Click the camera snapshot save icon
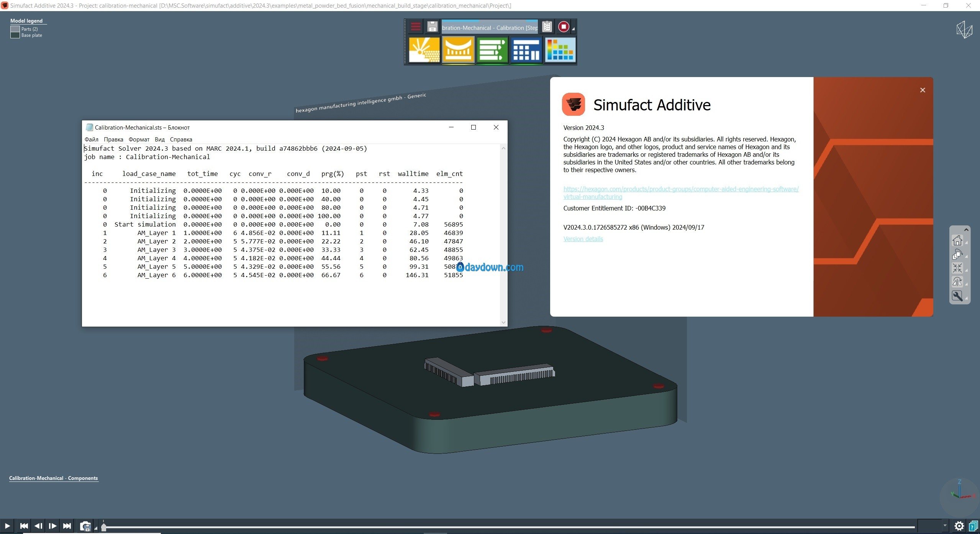 [85, 526]
